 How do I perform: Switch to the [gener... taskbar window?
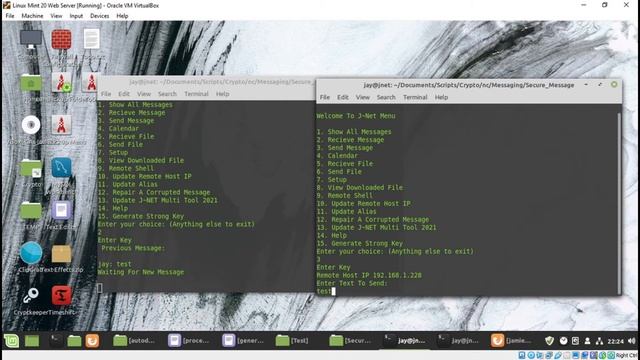[x=243, y=340]
